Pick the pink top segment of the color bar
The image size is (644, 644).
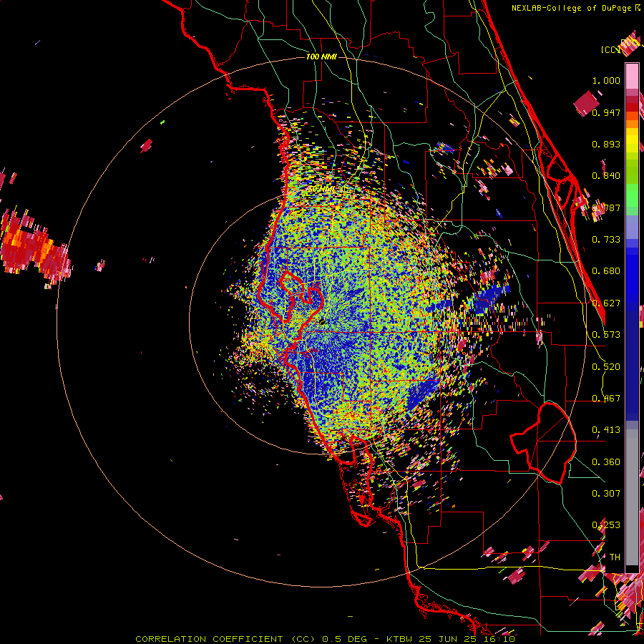[632, 77]
